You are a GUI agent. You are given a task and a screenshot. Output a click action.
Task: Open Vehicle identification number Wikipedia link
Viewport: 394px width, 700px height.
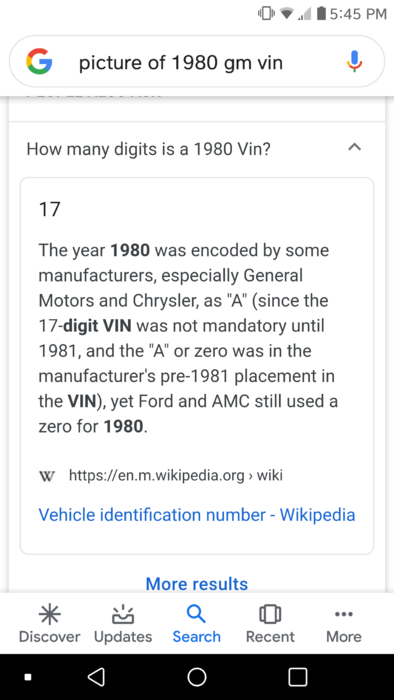point(197,515)
